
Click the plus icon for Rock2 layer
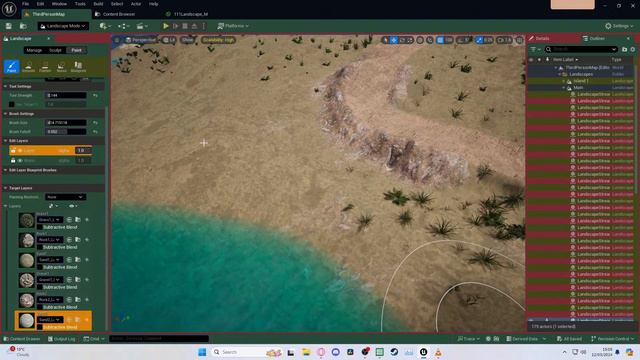point(87,300)
